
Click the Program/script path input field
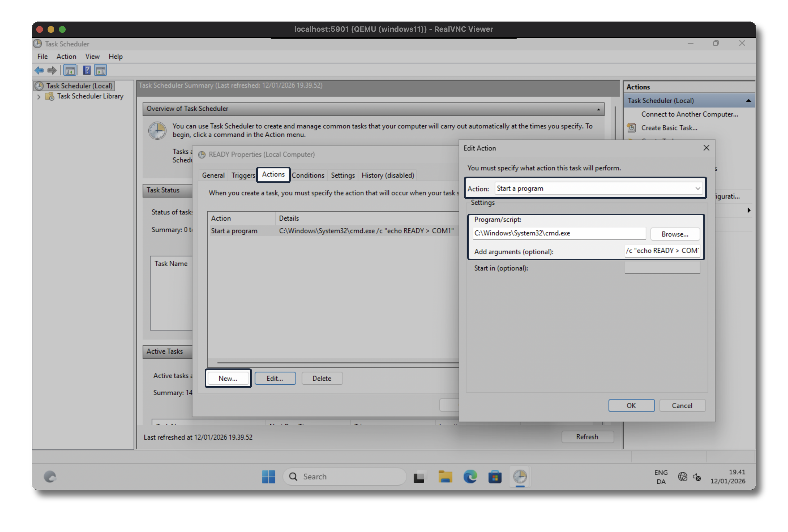pyautogui.click(x=559, y=233)
